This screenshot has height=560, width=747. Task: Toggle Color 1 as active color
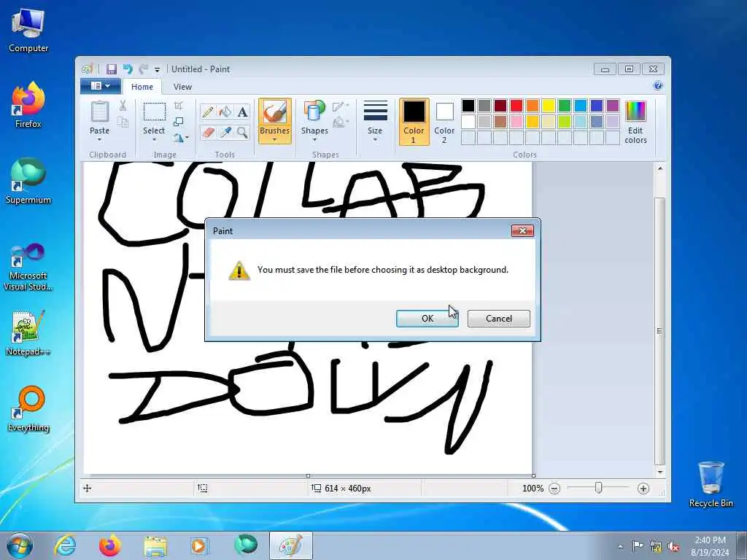coord(414,122)
